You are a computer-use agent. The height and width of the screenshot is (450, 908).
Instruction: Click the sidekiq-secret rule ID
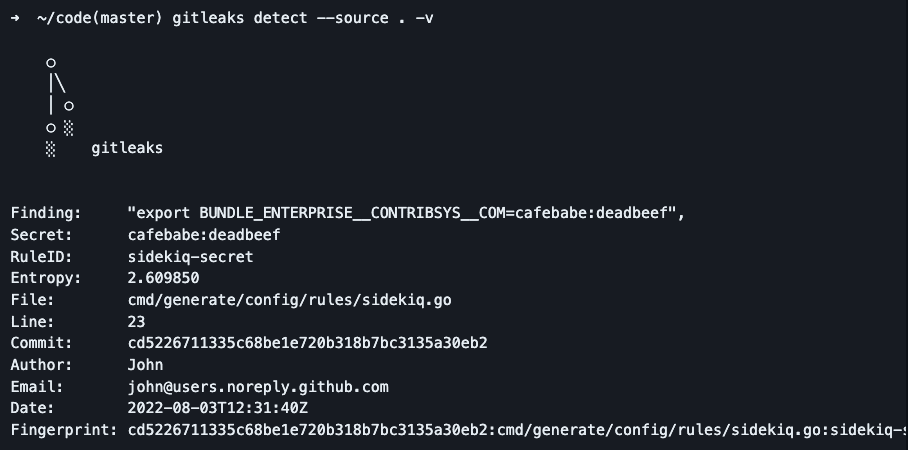pos(190,256)
